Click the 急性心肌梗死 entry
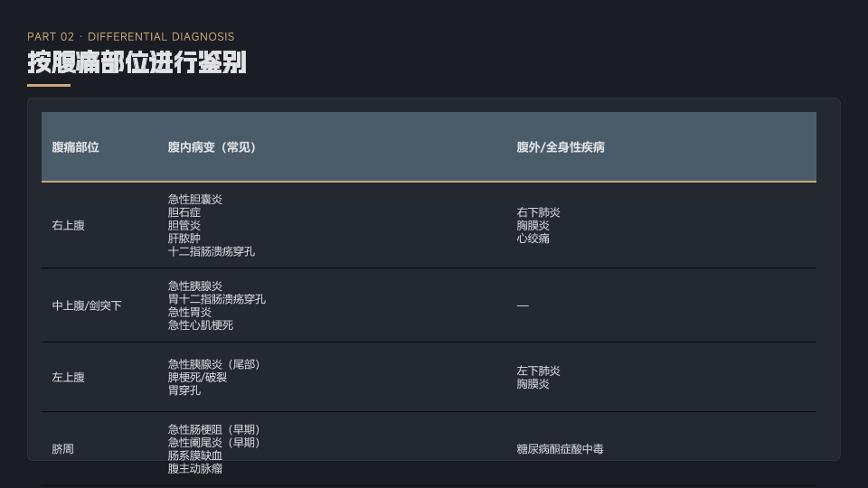868x488 pixels. pos(200,325)
